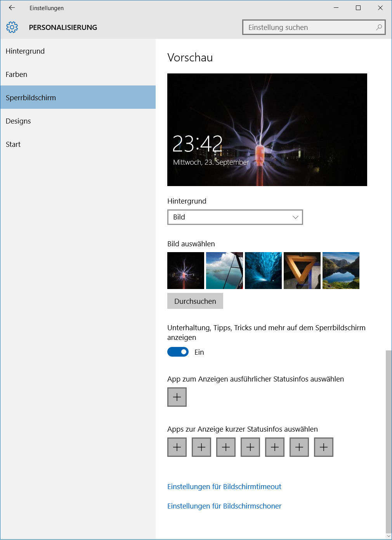Disable lock screen tips and tricks toggle
The width and height of the screenshot is (392, 540).
[x=178, y=352]
